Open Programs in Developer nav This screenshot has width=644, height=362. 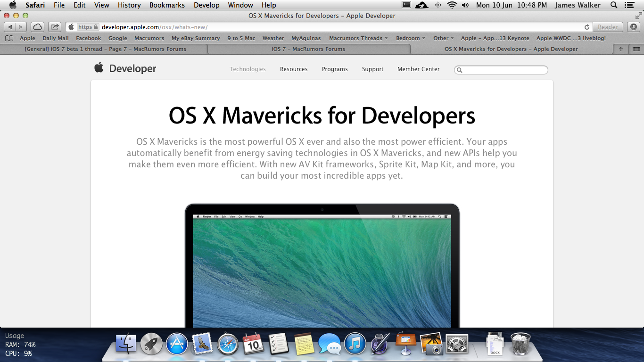point(335,69)
